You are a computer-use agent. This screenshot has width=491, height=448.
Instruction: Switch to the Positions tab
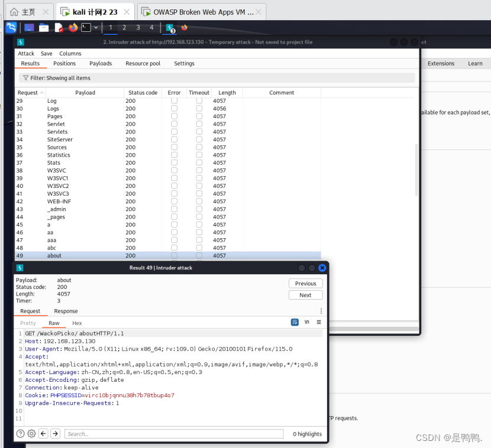click(x=64, y=63)
